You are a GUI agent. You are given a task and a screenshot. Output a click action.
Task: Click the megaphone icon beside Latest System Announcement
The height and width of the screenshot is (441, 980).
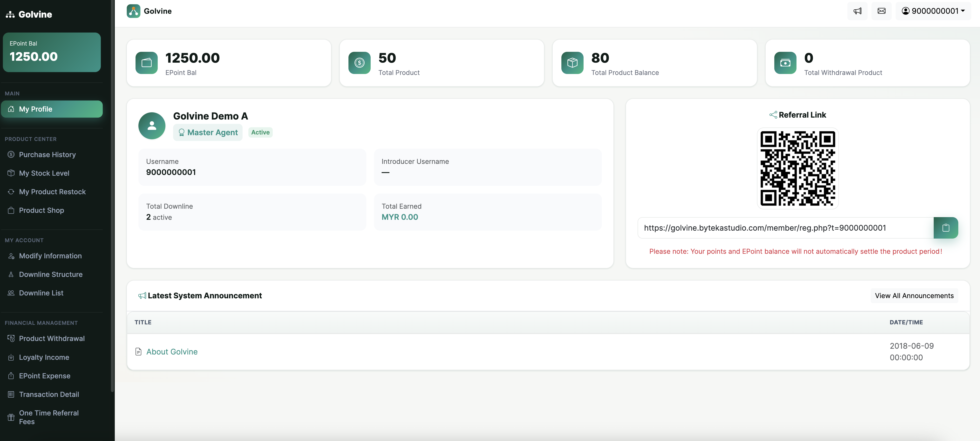point(142,296)
